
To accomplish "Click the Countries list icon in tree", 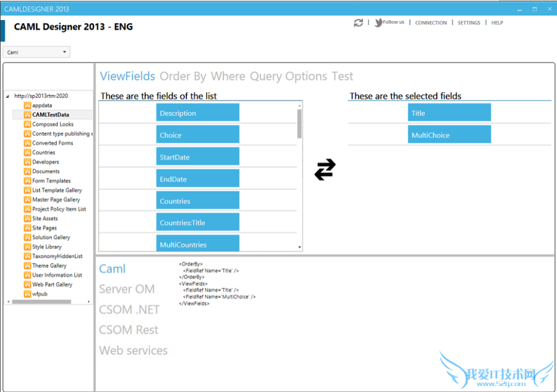I will (x=27, y=152).
